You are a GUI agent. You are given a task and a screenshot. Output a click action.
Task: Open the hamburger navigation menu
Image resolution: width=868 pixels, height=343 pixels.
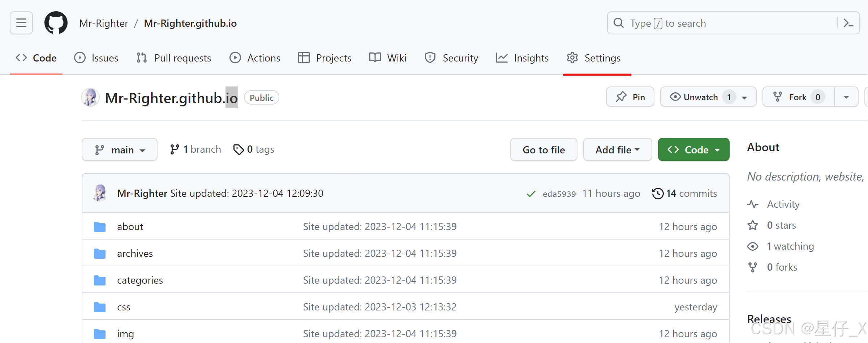[x=21, y=23]
